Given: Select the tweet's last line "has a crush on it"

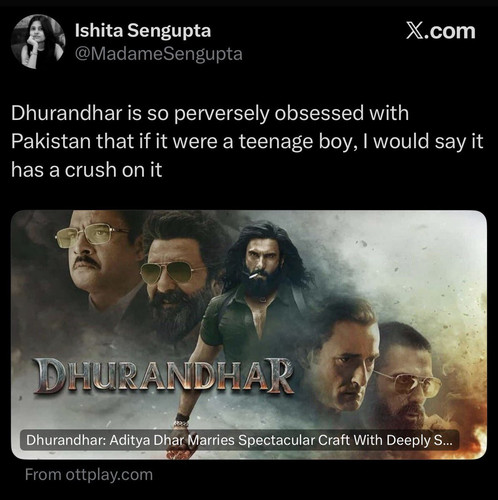Looking at the screenshot, I should tap(87, 170).
